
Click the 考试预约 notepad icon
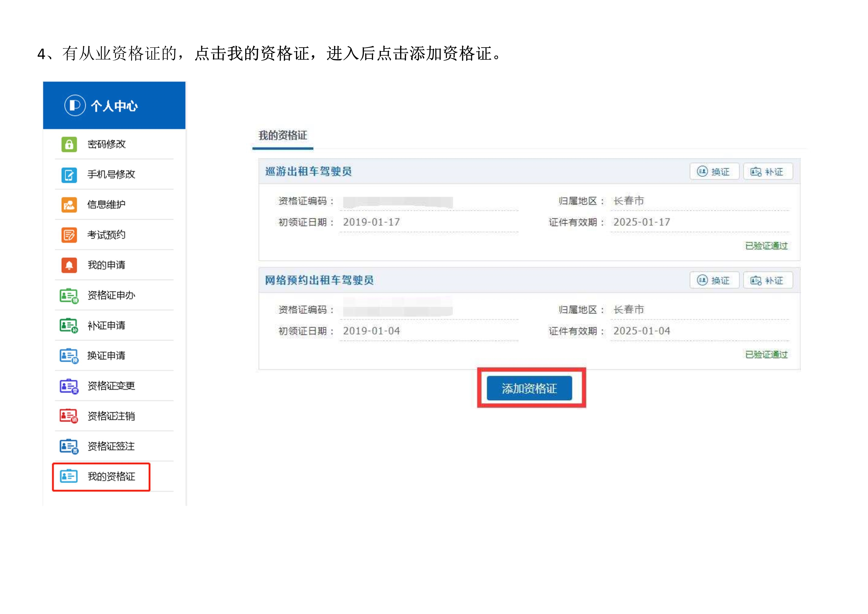click(69, 235)
